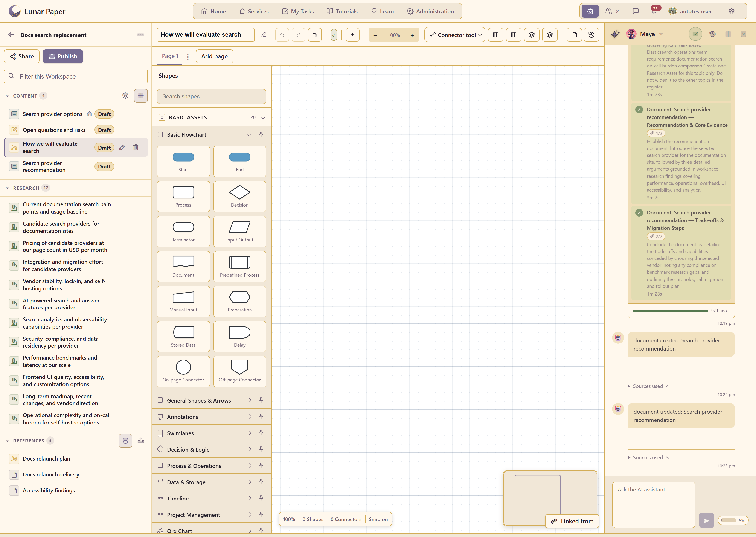Delete How we will evaluate search item
The image size is (756, 537).
pyautogui.click(x=136, y=148)
